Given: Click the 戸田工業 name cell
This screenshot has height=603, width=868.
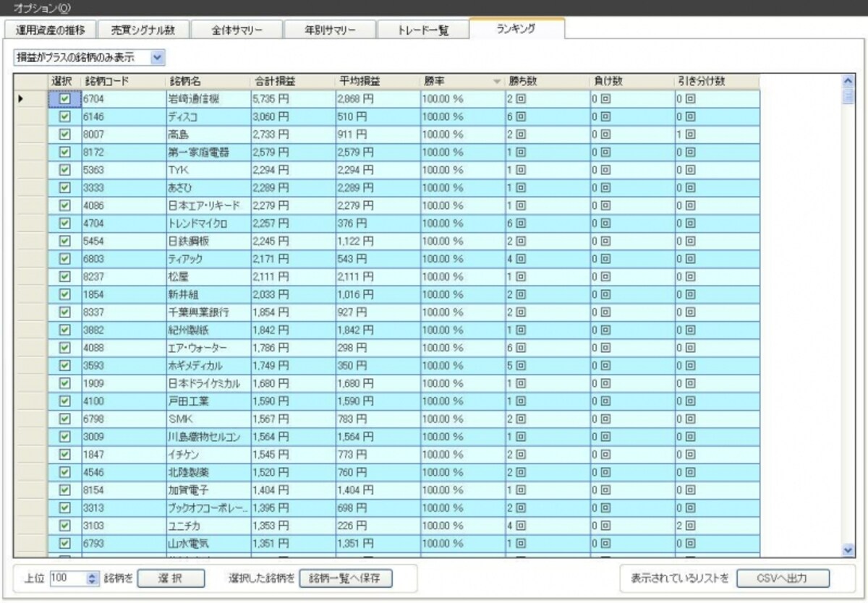Looking at the screenshot, I should [x=208, y=401].
